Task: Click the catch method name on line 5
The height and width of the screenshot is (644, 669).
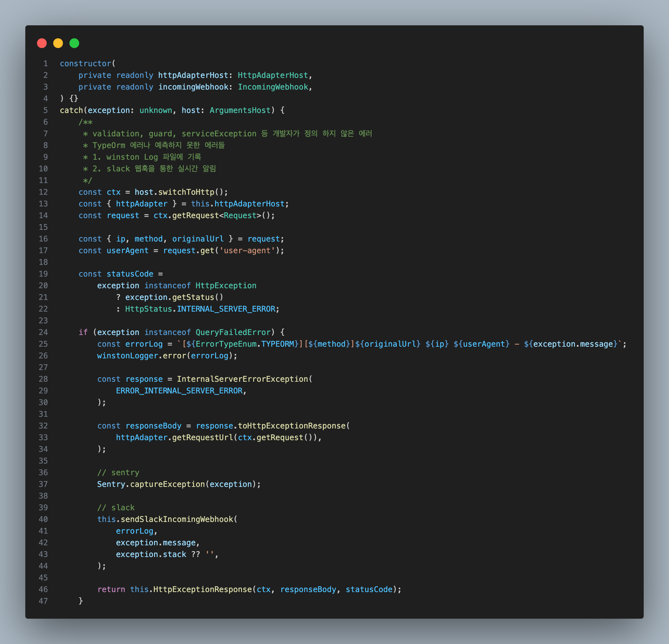Action: pos(71,110)
